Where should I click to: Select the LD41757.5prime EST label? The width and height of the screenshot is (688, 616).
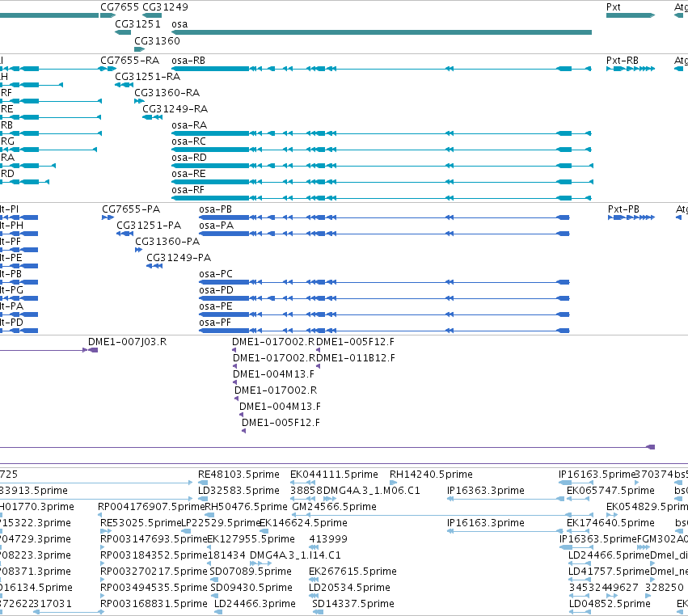click(609, 572)
